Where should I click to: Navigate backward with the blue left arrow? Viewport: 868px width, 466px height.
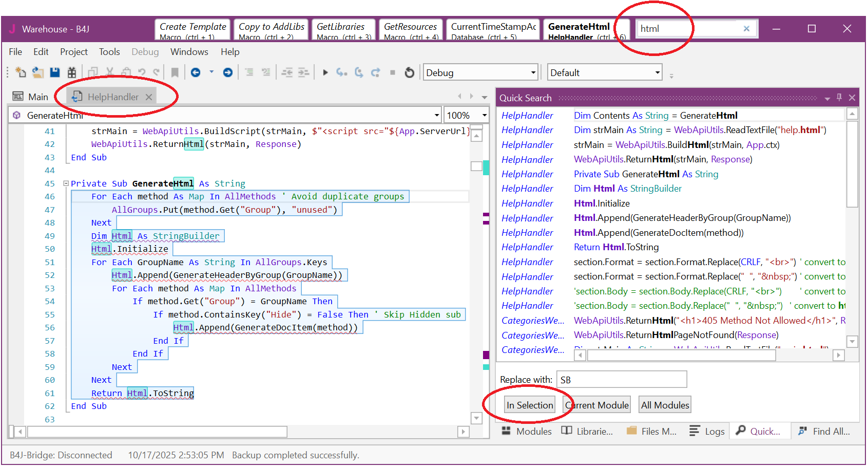pyautogui.click(x=196, y=72)
